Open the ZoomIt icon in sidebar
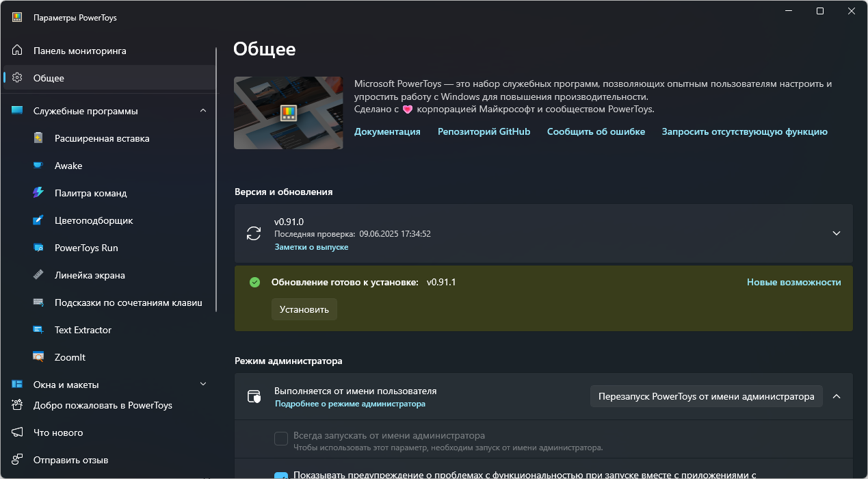This screenshot has width=868, height=479. 38,357
